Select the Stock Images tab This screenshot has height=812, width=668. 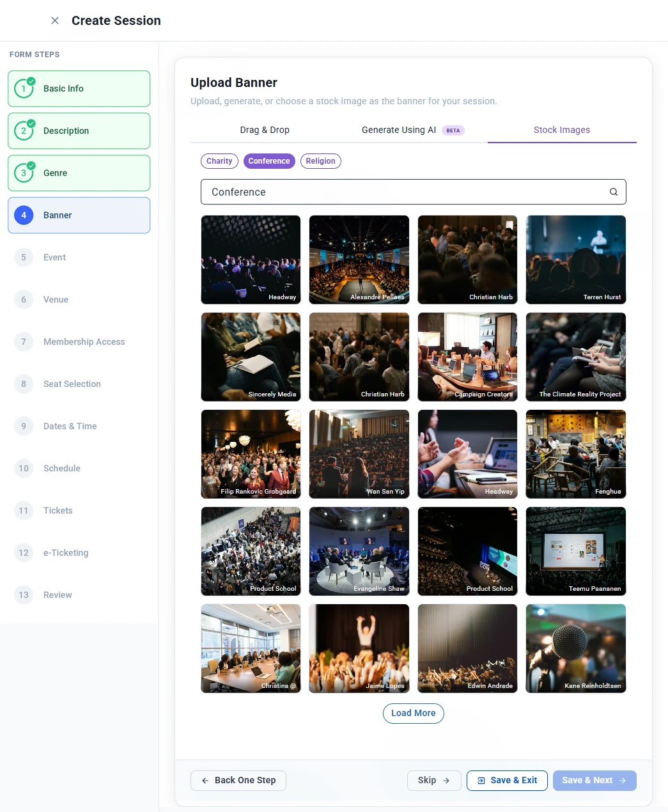click(x=562, y=130)
